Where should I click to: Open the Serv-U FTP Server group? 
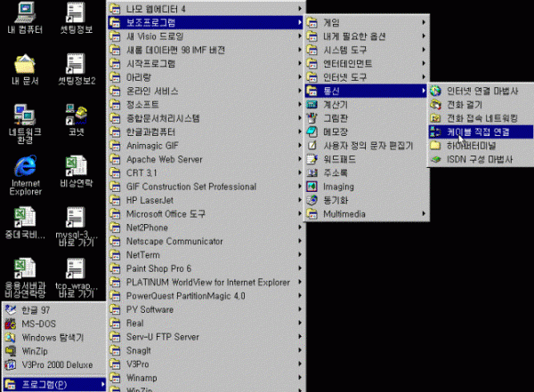pyautogui.click(x=206, y=337)
